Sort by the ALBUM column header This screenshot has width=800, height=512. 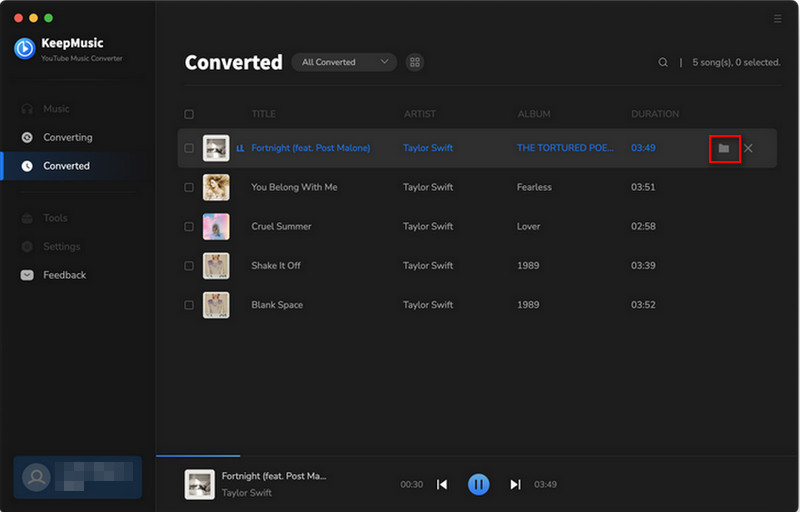point(534,114)
